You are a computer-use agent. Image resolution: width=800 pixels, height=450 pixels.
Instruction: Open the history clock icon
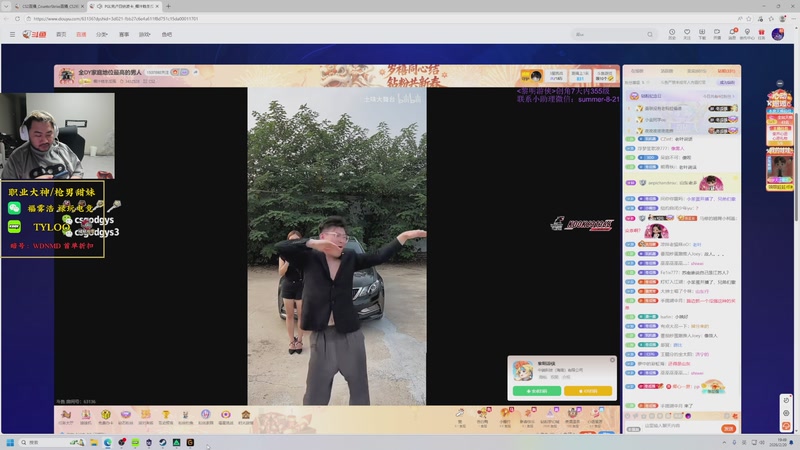[672, 34]
